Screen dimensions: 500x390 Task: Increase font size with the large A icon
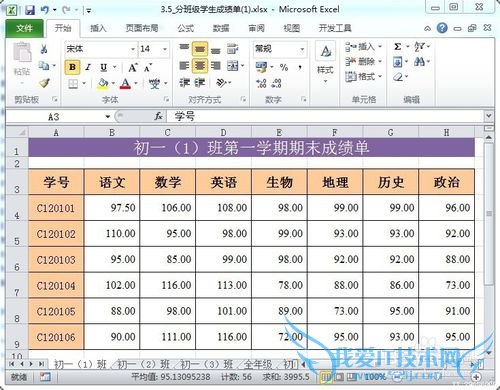(133, 68)
